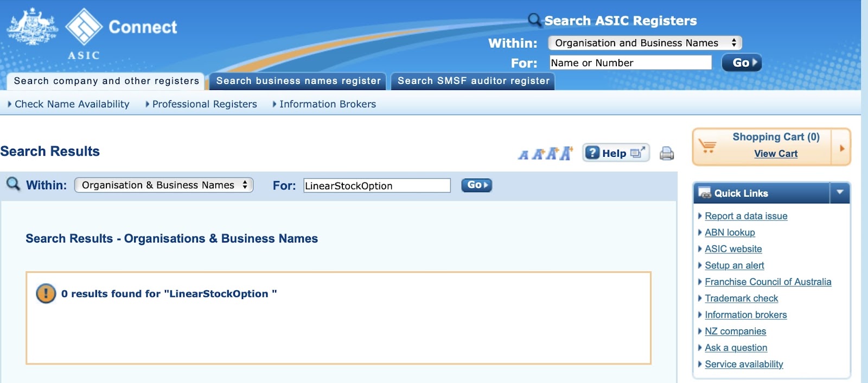Select the smallest font size A icon
Image resolution: width=868 pixels, height=383 pixels.
click(523, 155)
